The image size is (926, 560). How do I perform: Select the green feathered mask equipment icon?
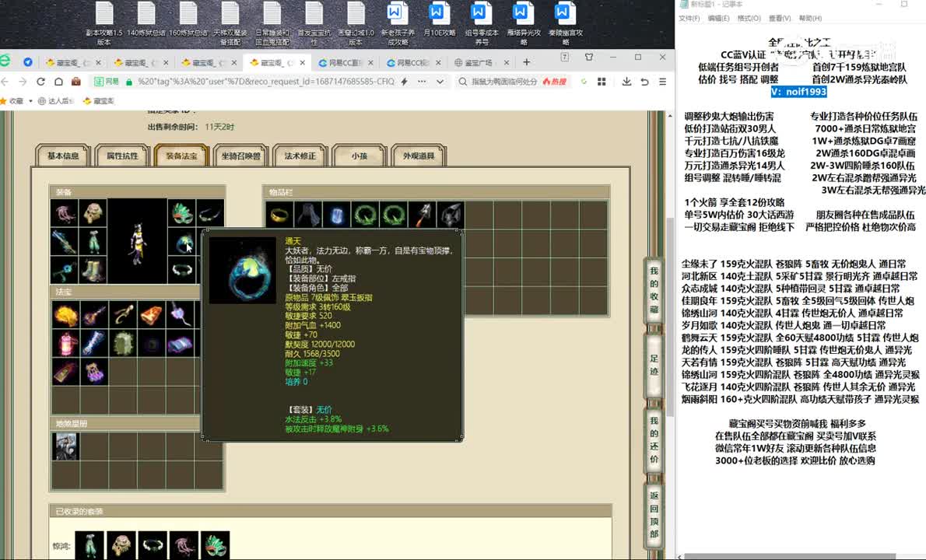point(182,213)
